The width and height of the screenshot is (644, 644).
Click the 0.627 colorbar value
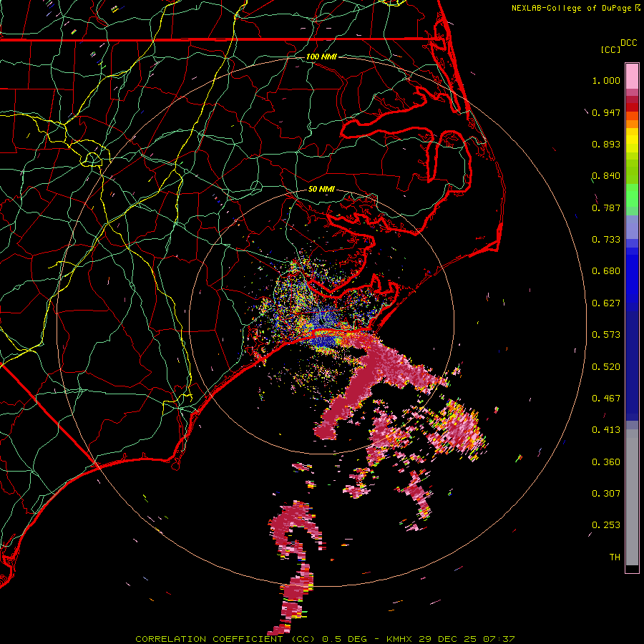606,303
